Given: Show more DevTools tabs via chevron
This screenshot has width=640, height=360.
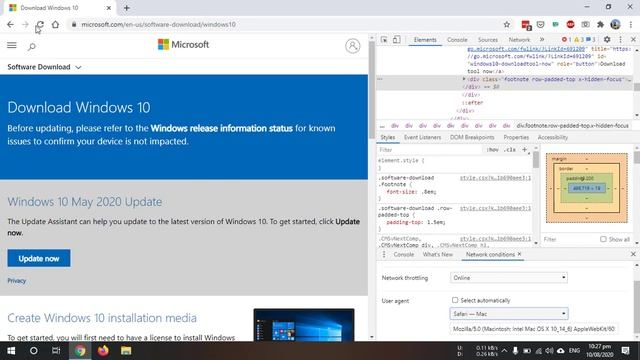Looking at the screenshot, I should click(x=542, y=40).
